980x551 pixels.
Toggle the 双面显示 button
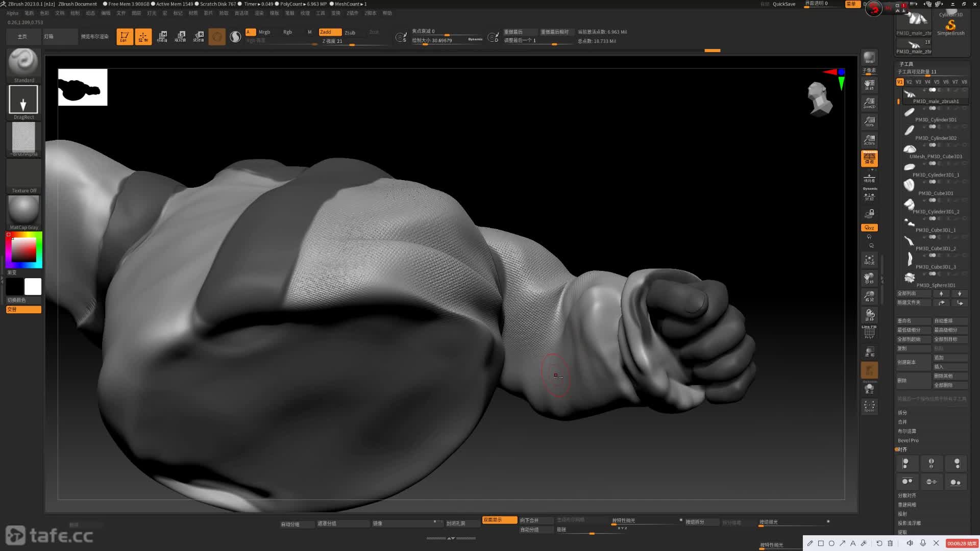pyautogui.click(x=500, y=520)
